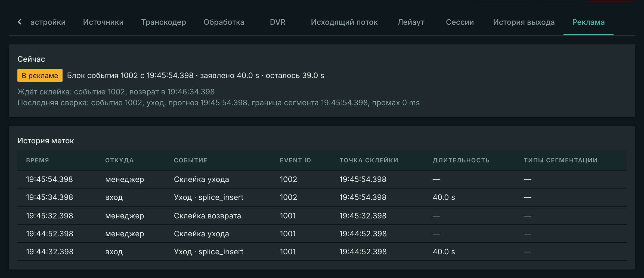Click Уход · splice_insert in the 19:44:32.398 row

209,252
